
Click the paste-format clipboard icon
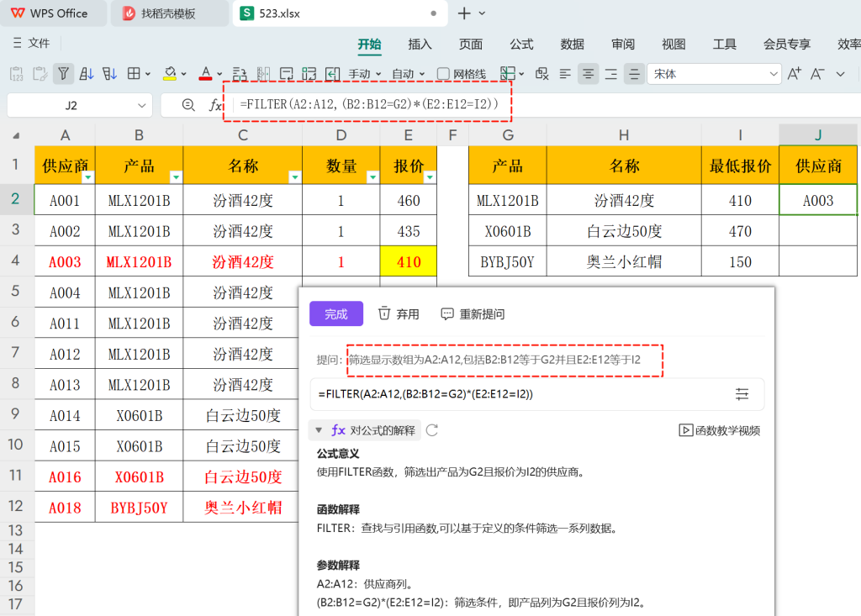pyautogui.click(x=40, y=74)
